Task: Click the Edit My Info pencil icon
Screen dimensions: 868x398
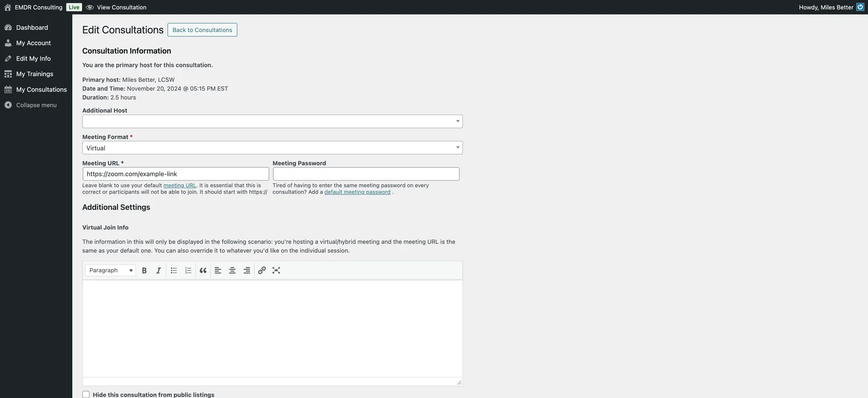Action: [x=8, y=59]
